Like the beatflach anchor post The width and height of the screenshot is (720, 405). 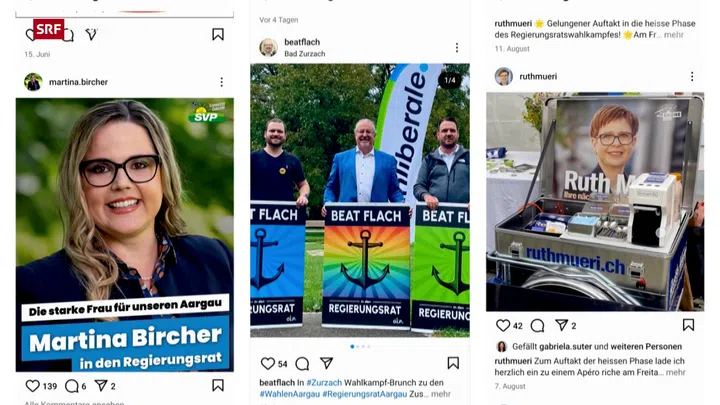click(267, 364)
